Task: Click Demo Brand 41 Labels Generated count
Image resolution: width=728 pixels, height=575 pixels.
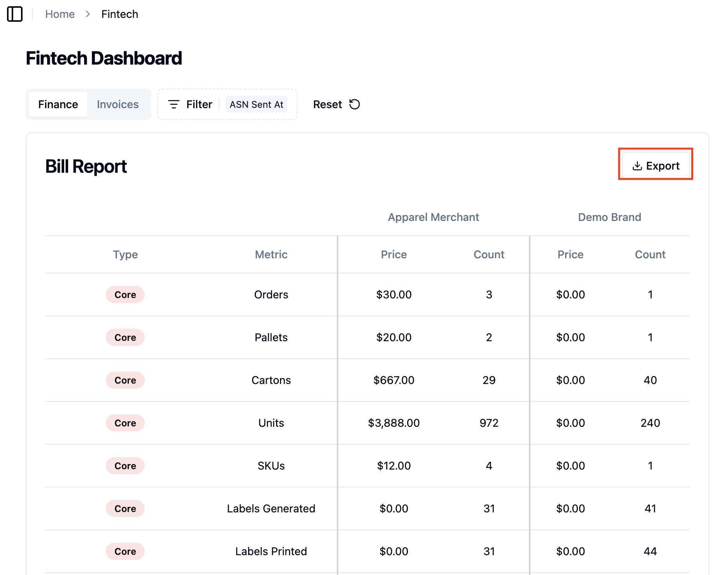Action: tap(650, 508)
